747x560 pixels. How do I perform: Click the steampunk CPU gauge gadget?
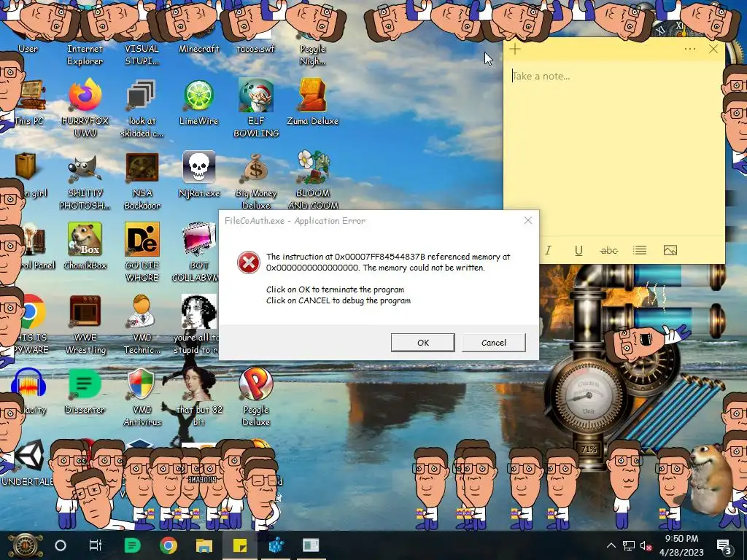(589, 395)
